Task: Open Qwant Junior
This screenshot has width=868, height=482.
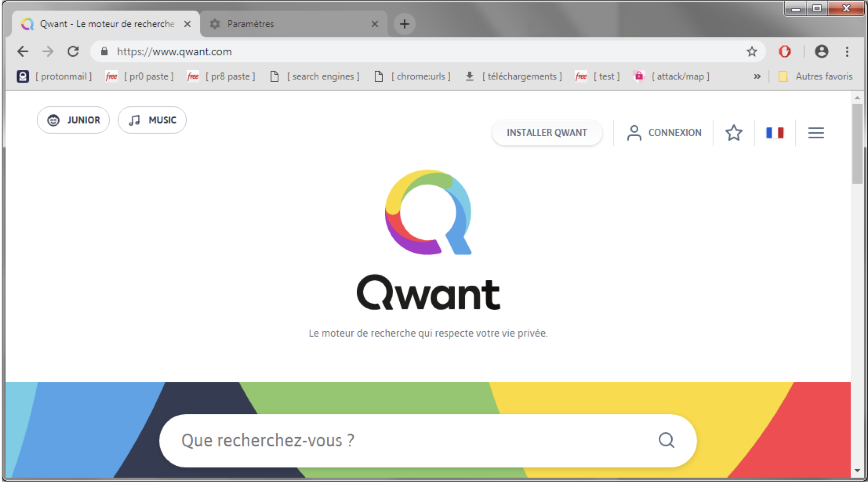Action: (x=74, y=120)
